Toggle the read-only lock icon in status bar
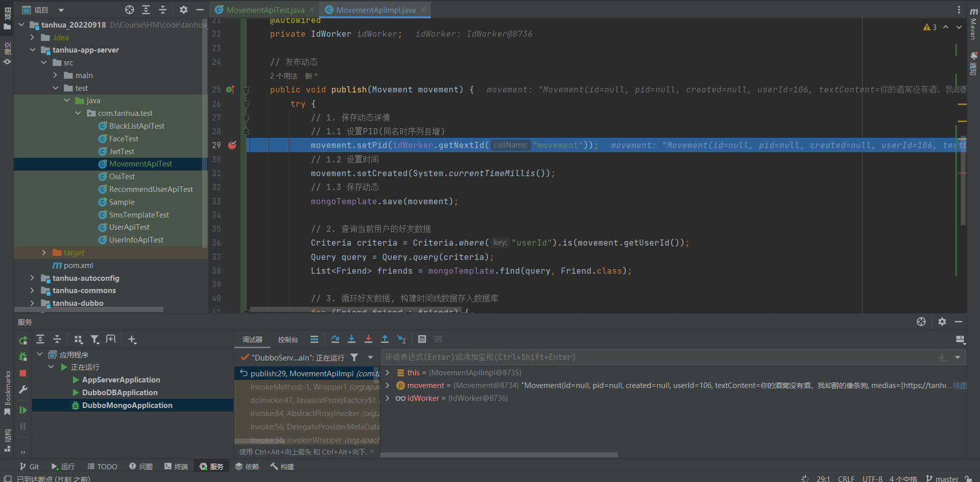This screenshot has width=980, height=482. (x=968, y=478)
